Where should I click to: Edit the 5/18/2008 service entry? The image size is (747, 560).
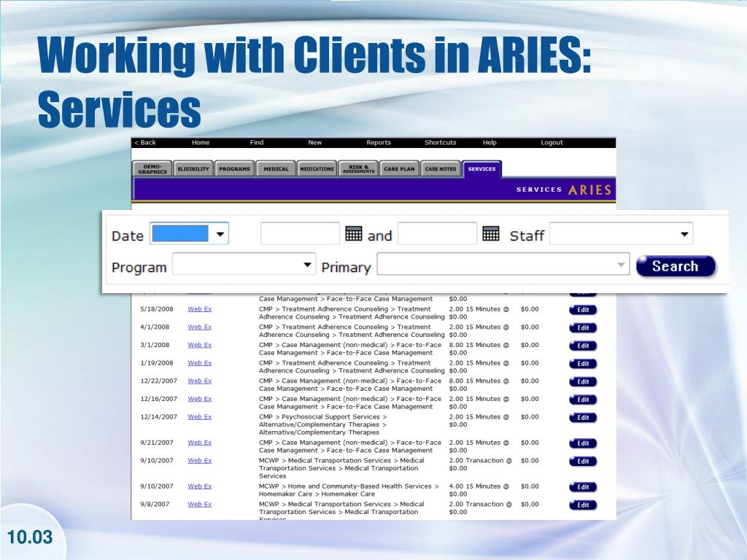click(x=583, y=310)
